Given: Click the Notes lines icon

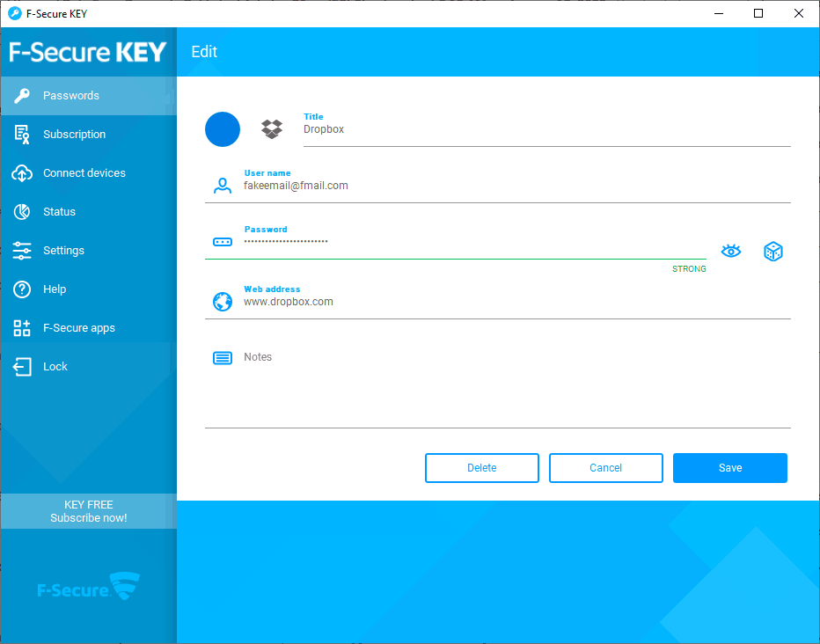Looking at the screenshot, I should tap(223, 357).
